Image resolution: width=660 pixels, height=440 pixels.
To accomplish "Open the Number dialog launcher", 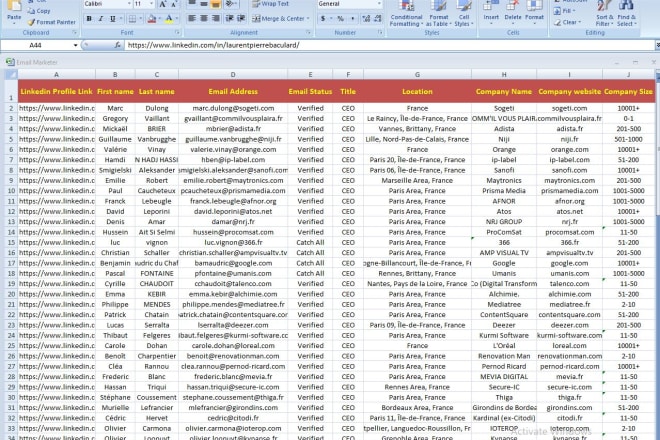I will (380, 32).
